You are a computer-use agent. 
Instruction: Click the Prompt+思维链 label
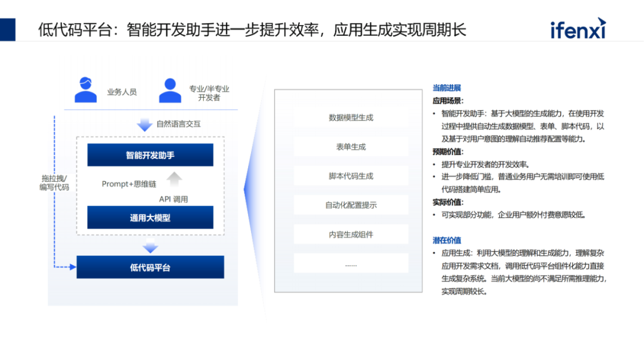pos(129,184)
